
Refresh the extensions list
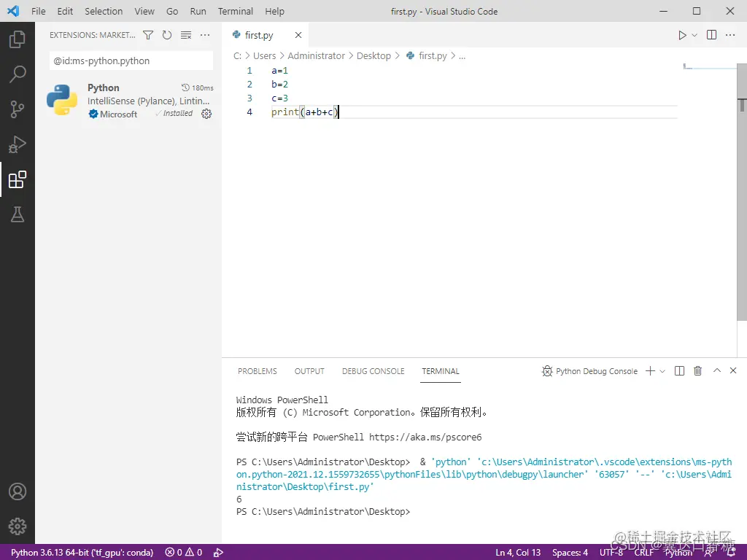(167, 35)
